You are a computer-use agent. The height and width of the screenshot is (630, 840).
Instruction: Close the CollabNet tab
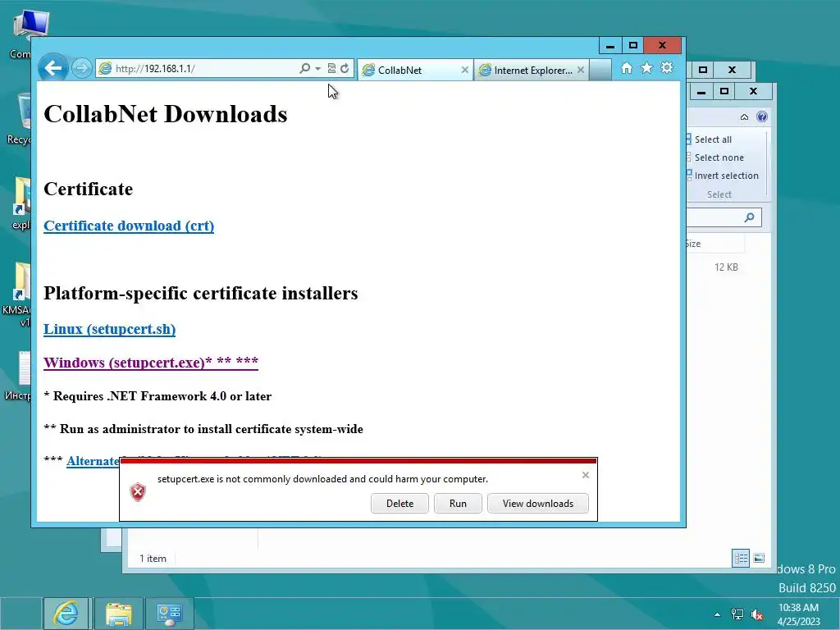pos(464,71)
